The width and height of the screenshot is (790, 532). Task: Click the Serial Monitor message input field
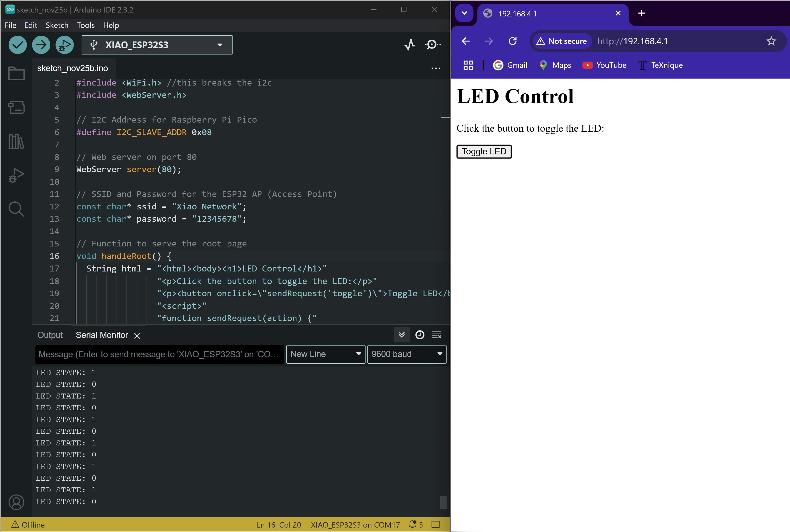pos(159,354)
